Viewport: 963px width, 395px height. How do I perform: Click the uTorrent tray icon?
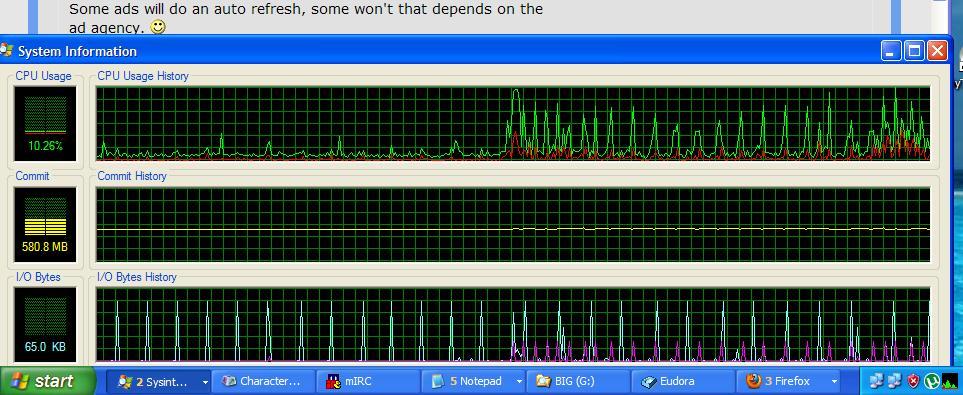pos(932,381)
